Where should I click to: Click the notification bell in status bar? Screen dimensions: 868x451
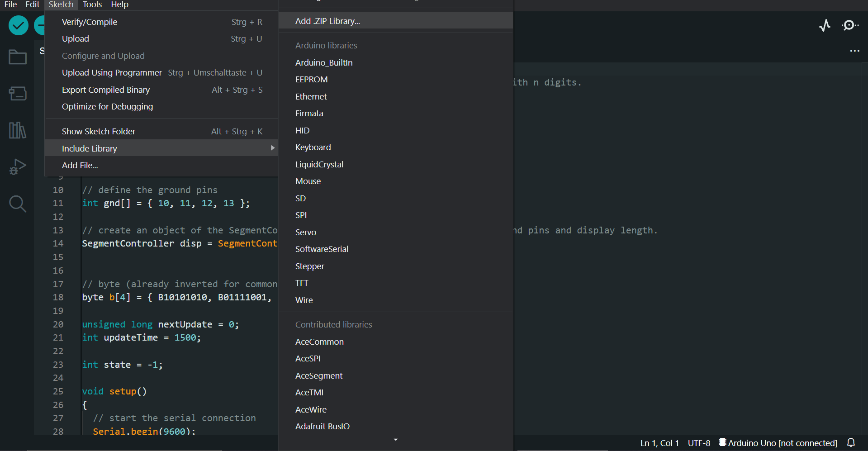click(x=851, y=442)
